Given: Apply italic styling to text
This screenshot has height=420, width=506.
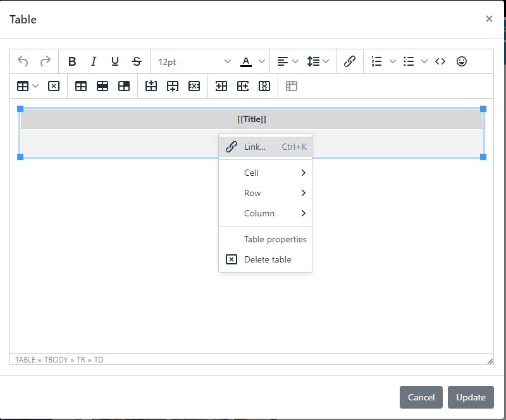Looking at the screenshot, I should point(93,61).
